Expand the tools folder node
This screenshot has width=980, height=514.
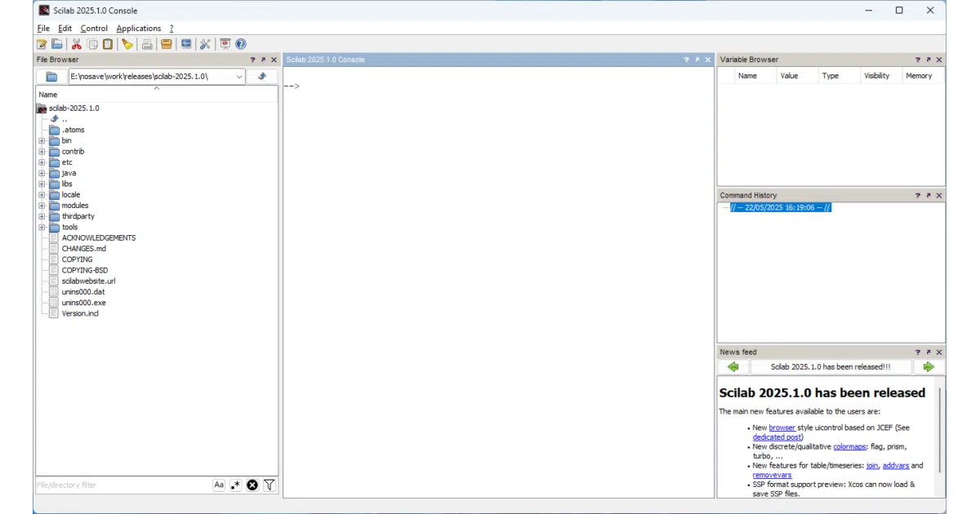[42, 228]
